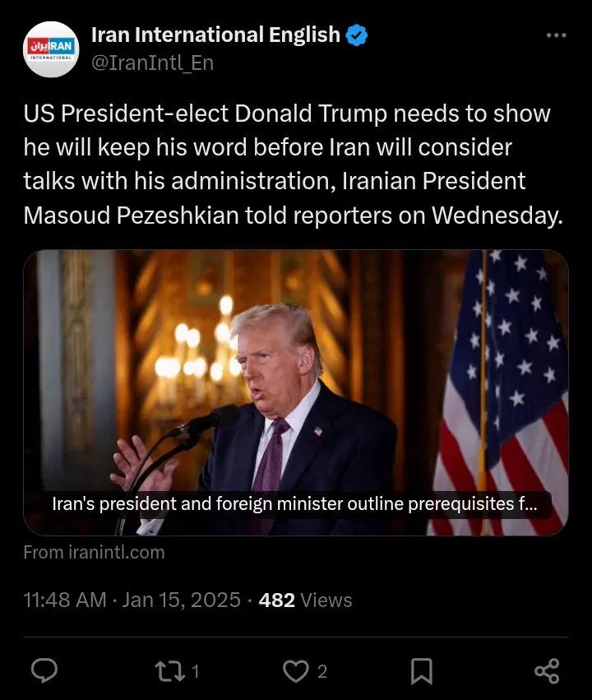The width and height of the screenshot is (592, 700).
Task: Open Iran International profile avatar
Action: pos(51,49)
